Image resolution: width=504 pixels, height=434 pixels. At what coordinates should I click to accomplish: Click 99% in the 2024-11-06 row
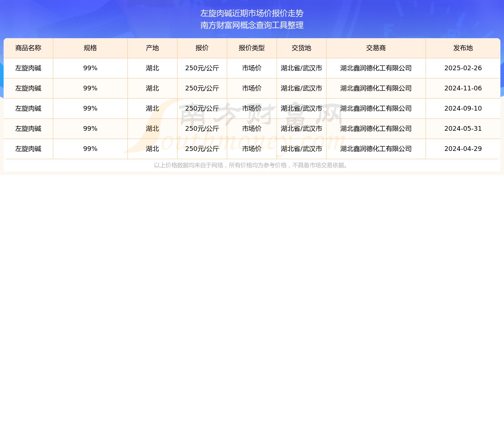[90, 88]
